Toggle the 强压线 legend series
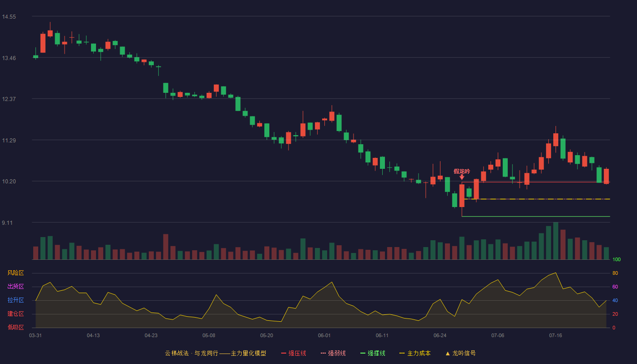Viewport: 637px width, 364px height. tap(293, 353)
